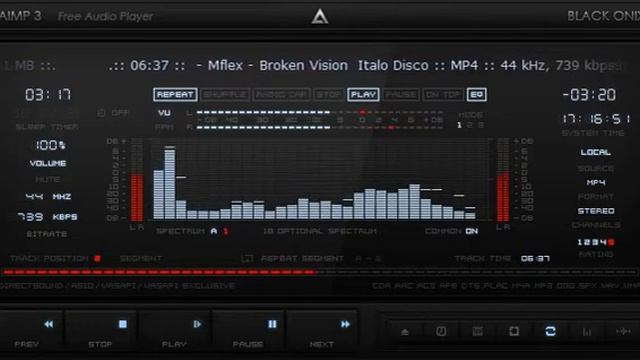Click the square icon left of repeat icon
Screen dimensions: 640x360
coord(514,331)
